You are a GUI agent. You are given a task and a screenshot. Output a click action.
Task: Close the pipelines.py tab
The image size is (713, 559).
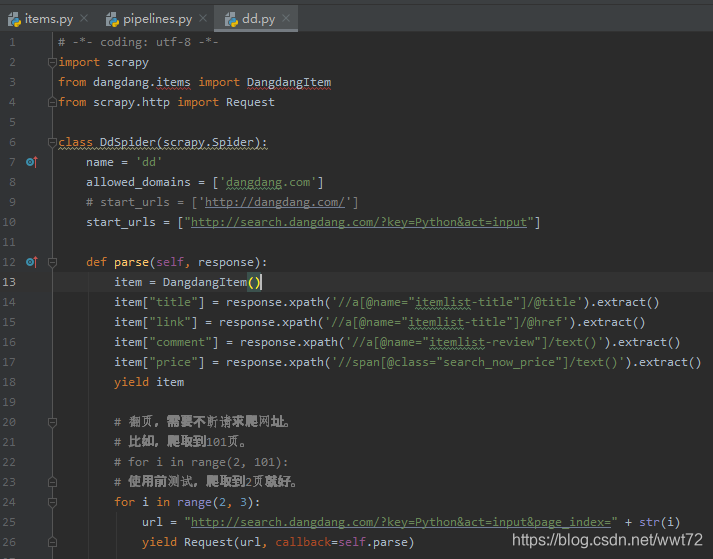[x=203, y=18]
